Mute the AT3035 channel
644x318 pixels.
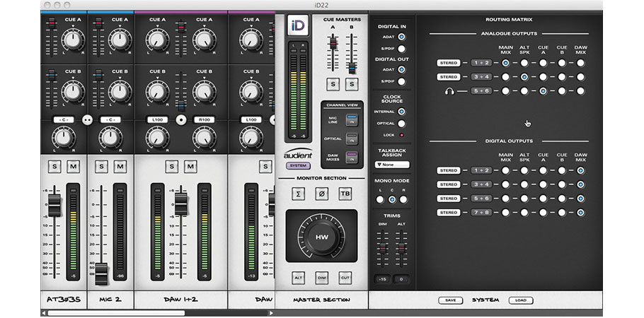click(73, 166)
